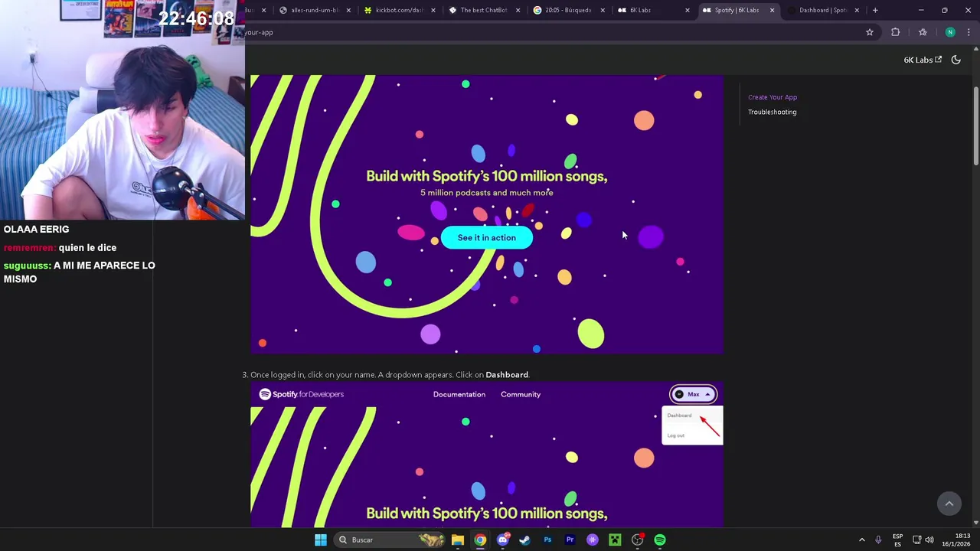The image size is (980, 551).
Task: Click the Create Your App sidebar link
Action: [x=773, y=97]
